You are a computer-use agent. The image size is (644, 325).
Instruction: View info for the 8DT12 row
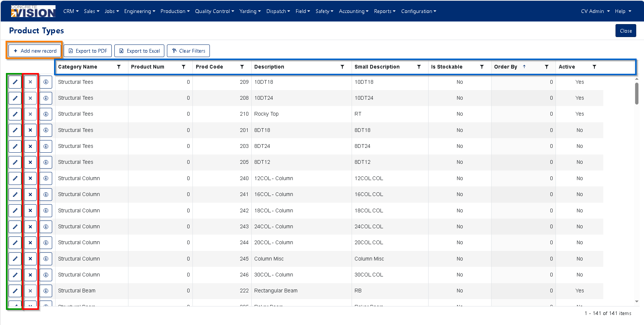click(x=46, y=162)
